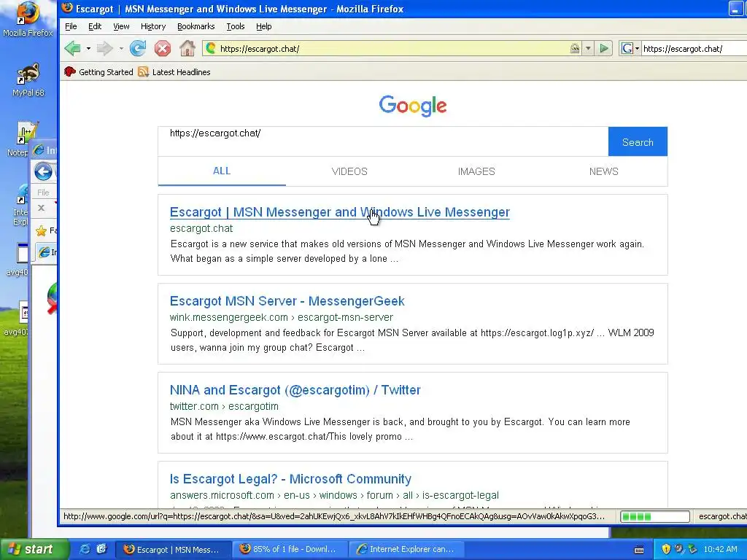Click the Favorites star in Internet Explorer
The height and width of the screenshot is (560, 747).
point(42,231)
